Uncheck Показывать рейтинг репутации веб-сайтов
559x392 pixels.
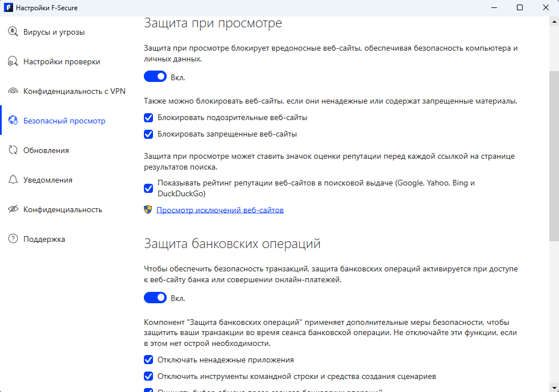pos(148,188)
